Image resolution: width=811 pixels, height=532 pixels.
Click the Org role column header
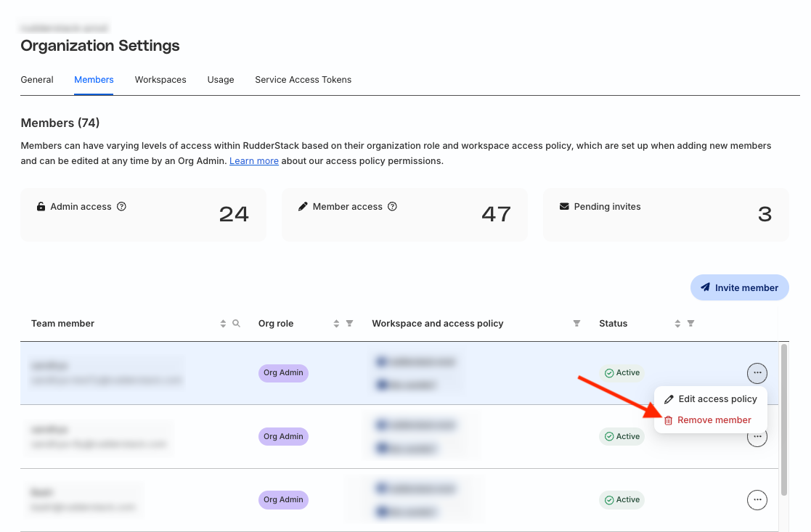[276, 324]
